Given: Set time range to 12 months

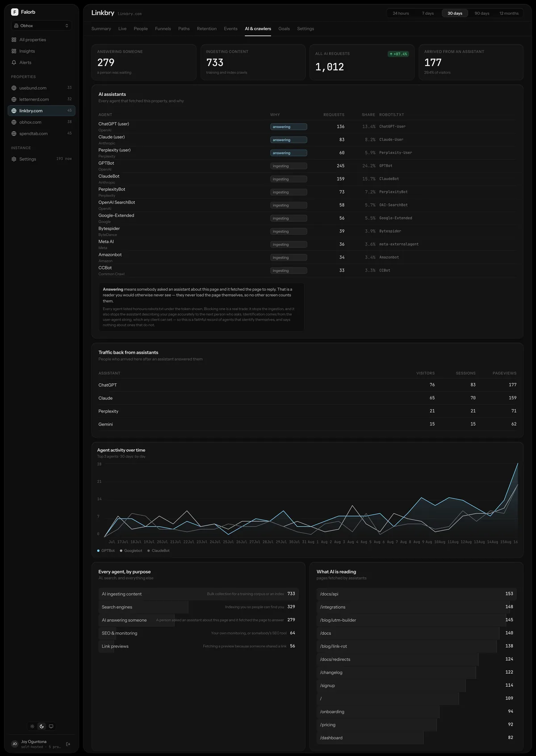Looking at the screenshot, I should 509,13.
